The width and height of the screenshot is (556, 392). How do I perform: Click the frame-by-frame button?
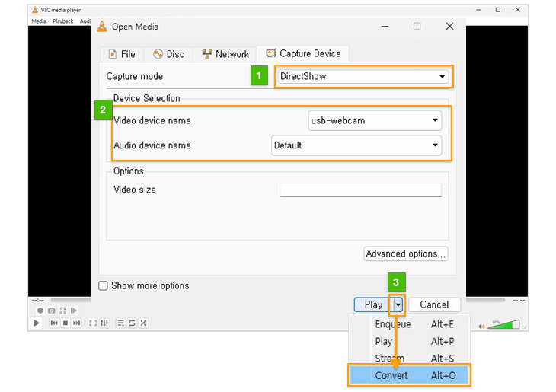tap(74, 311)
